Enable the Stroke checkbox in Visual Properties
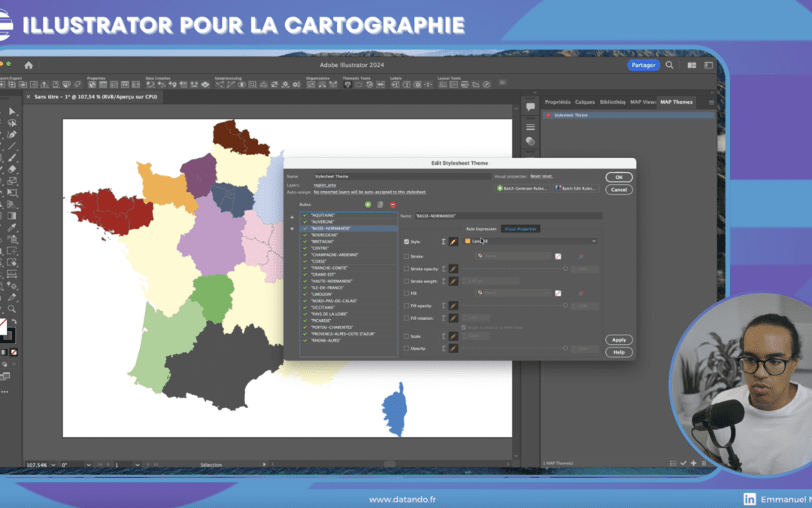The width and height of the screenshot is (812, 508). (x=406, y=256)
